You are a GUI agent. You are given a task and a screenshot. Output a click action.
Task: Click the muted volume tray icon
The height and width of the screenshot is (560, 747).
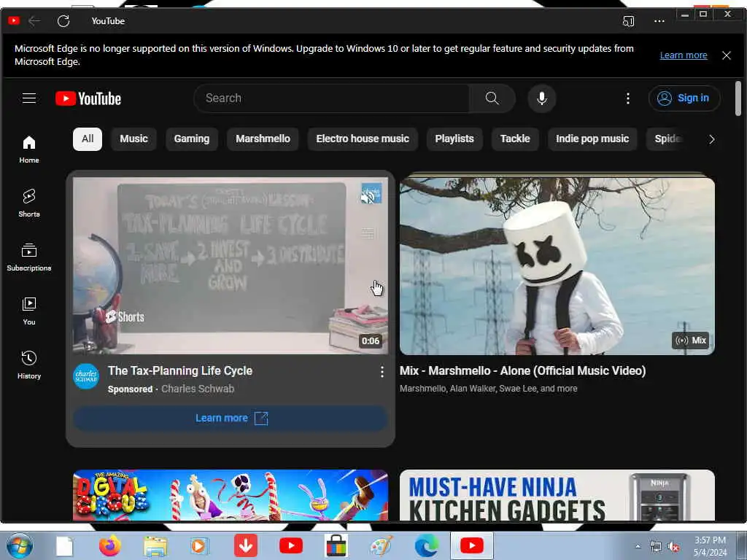tap(673, 547)
